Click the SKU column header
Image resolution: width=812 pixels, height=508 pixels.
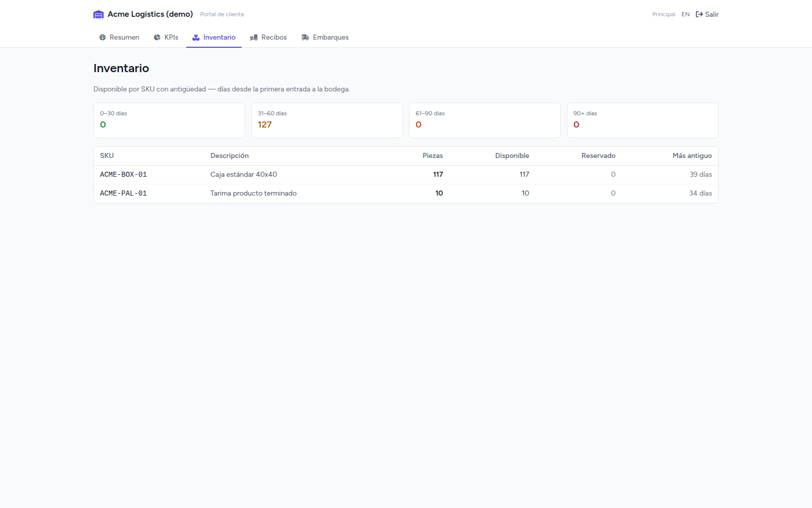click(x=107, y=156)
